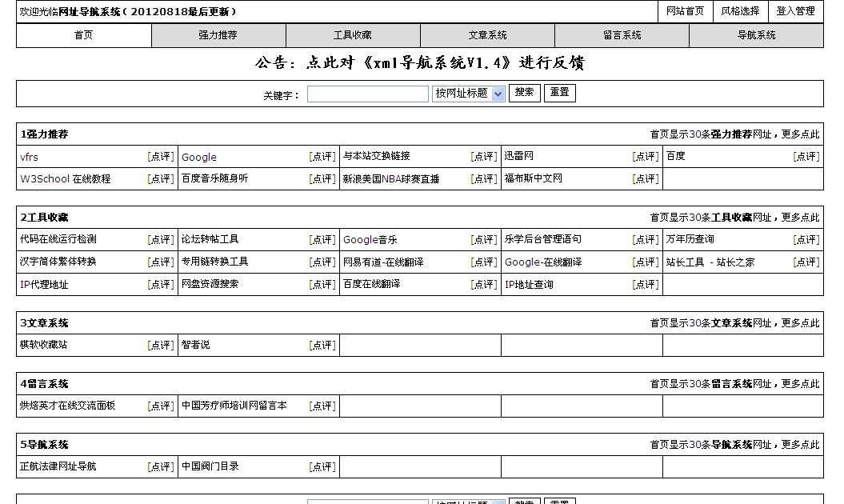This screenshot has width=844, height=504.
Task: Open 福布斯中文网 link
Action: pyautogui.click(x=534, y=178)
